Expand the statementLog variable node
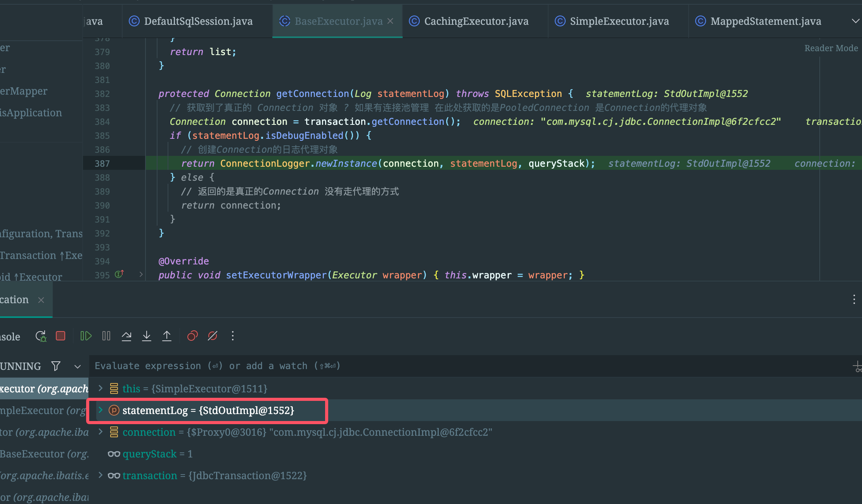Screen dimensions: 862x504 pyautogui.click(x=100, y=410)
